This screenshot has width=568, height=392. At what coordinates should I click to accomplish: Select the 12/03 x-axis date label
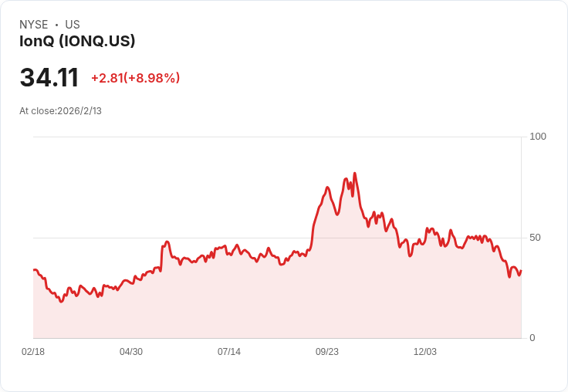click(425, 352)
